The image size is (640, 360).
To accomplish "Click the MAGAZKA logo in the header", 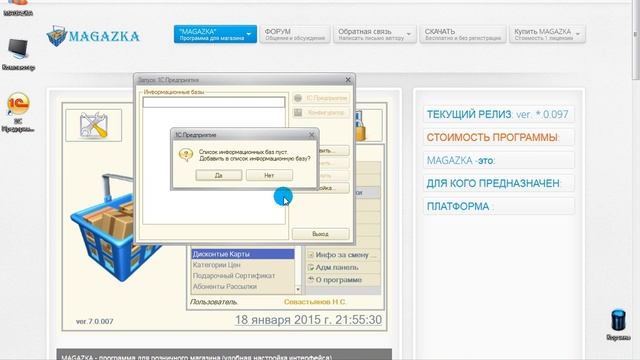I will 93,36.
